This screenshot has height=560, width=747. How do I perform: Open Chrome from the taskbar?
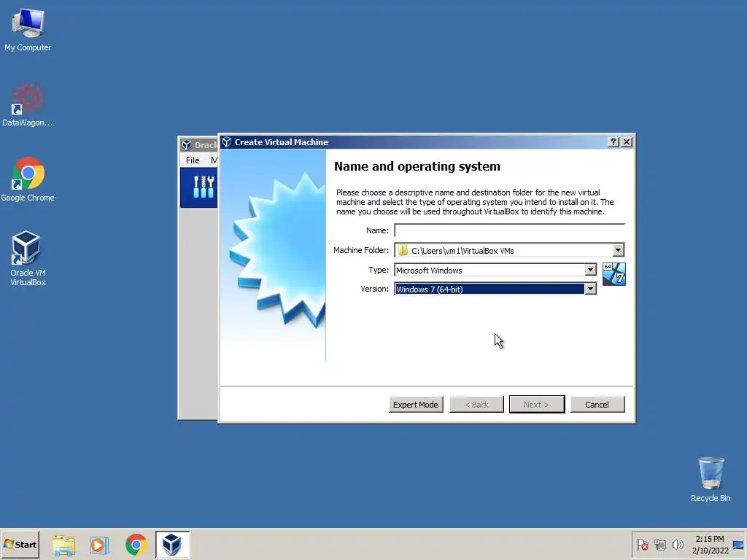click(136, 545)
